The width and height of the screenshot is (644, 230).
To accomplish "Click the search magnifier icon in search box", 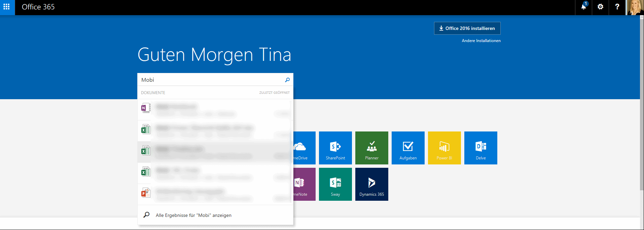I will pos(287,80).
